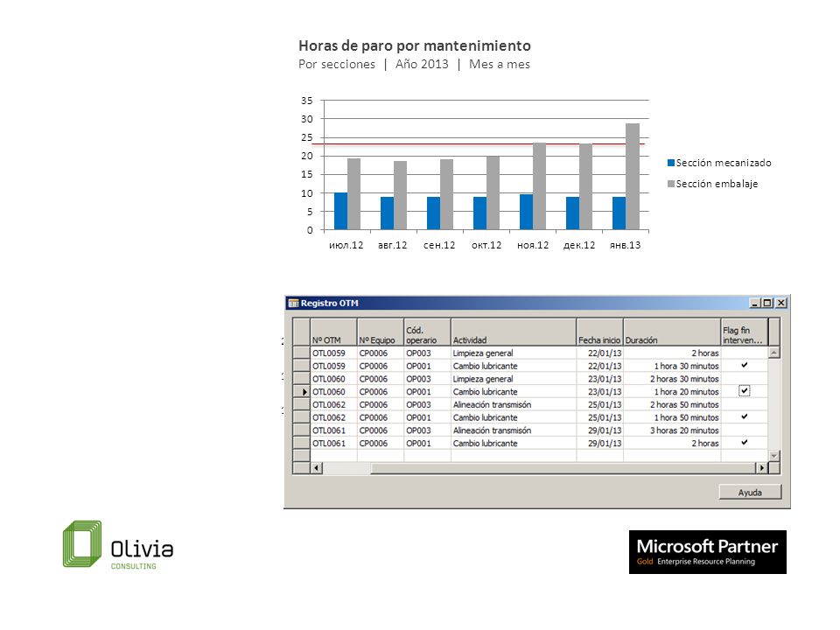
Task: Select the 29/01/13 date in the OP001 row
Action: coord(600,443)
